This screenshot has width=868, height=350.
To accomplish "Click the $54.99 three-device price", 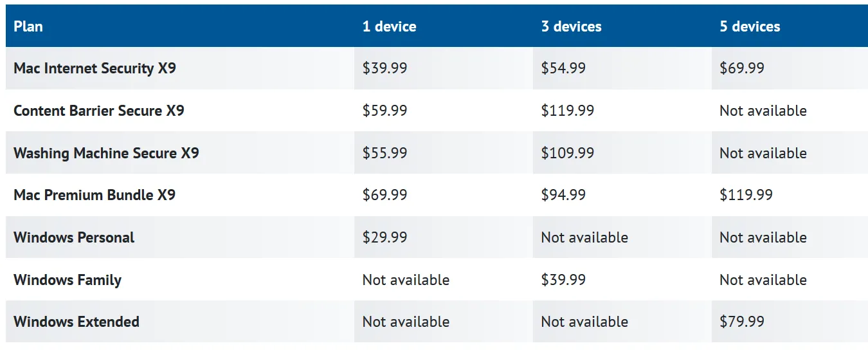I will coord(563,68).
